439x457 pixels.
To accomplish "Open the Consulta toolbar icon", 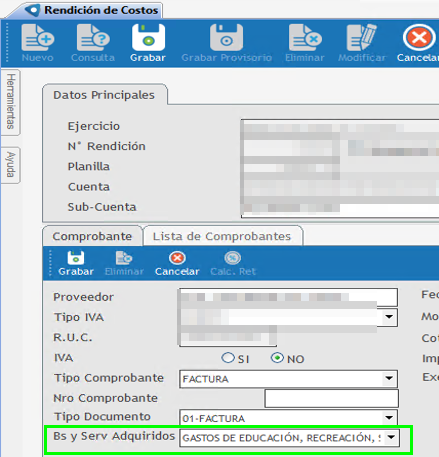I will [93, 38].
